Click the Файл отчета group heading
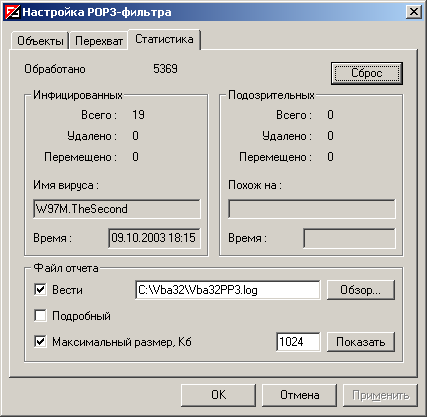Image resolution: width=427 pixels, height=417 pixels. point(66,268)
